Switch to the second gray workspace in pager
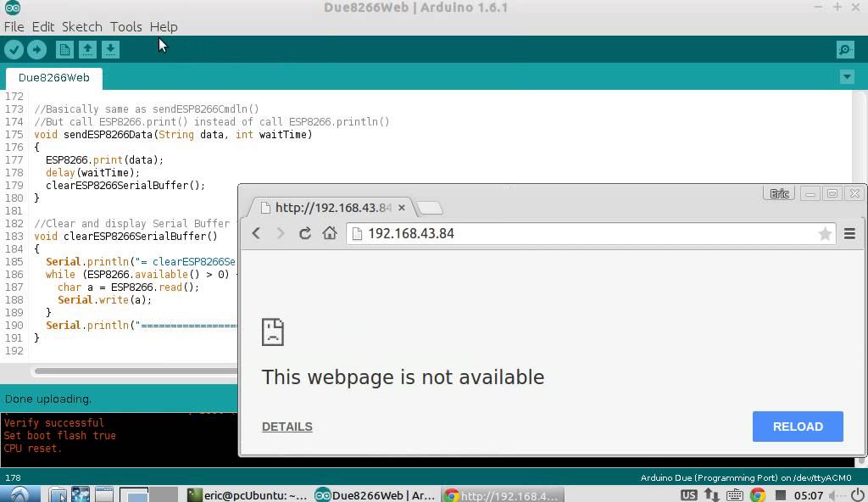The width and height of the screenshot is (868, 502). coord(164,495)
